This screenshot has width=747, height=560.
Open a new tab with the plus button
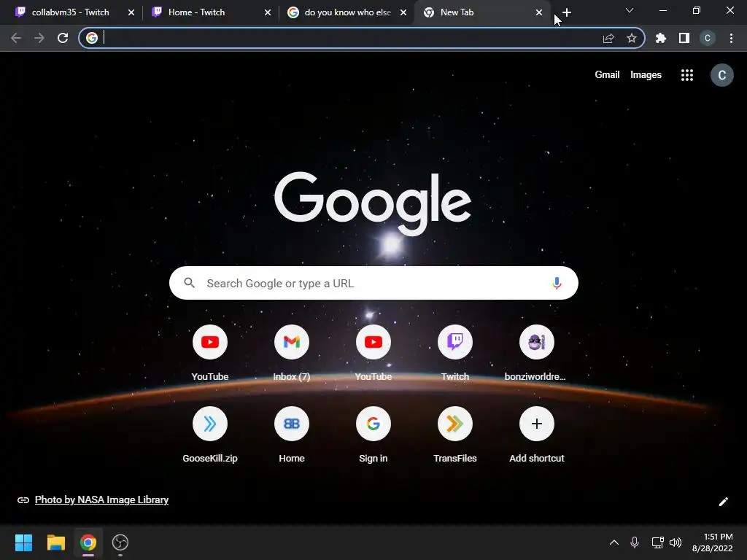(566, 12)
